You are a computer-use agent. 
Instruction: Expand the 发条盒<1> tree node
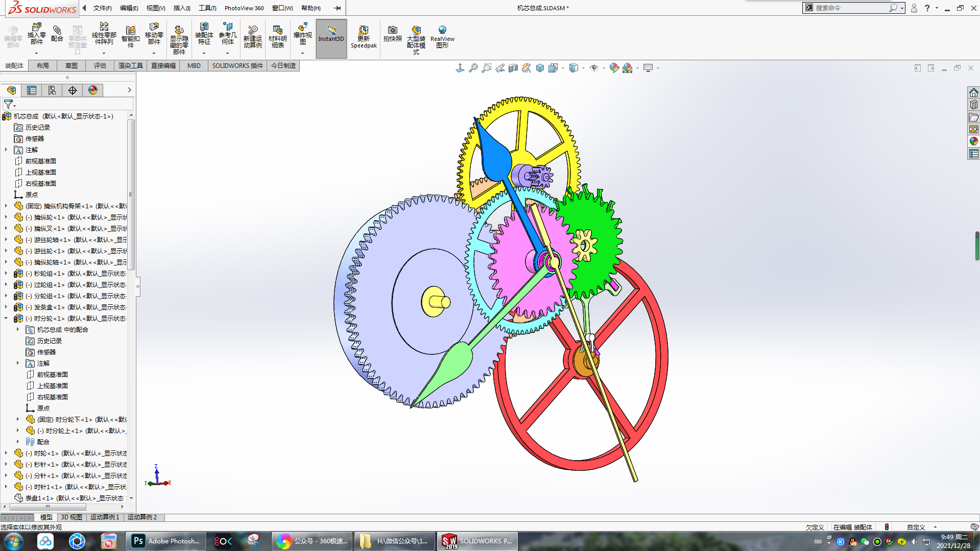pos(6,307)
